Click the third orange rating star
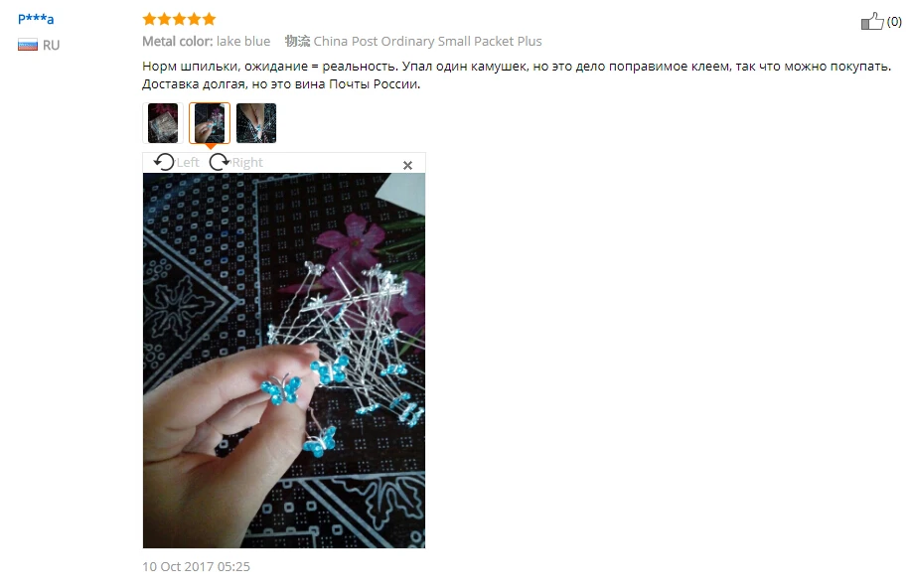The width and height of the screenshot is (909, 588). [179, 19]
